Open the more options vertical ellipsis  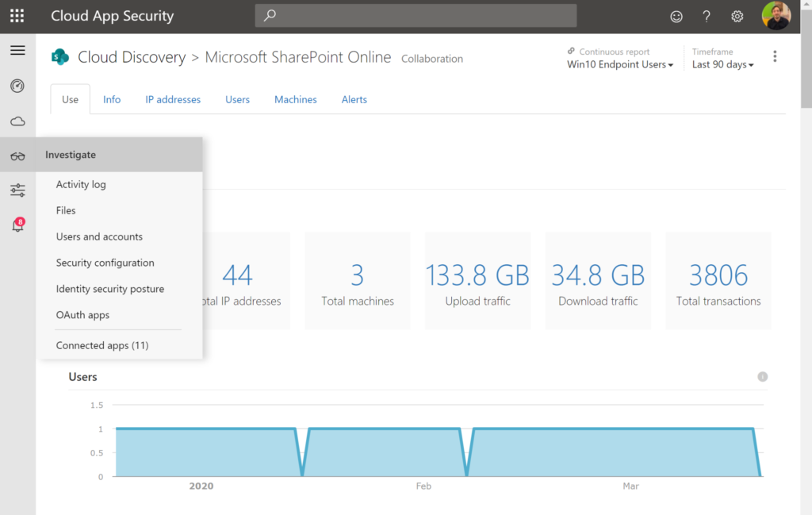pyautogui.click(x=775, y=56)
